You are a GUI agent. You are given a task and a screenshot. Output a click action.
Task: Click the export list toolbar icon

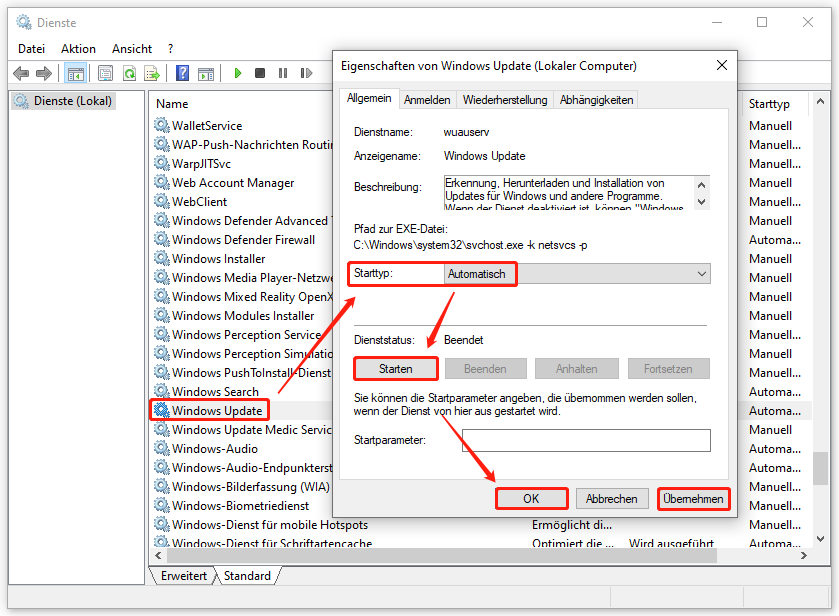[x=153, y=72]
